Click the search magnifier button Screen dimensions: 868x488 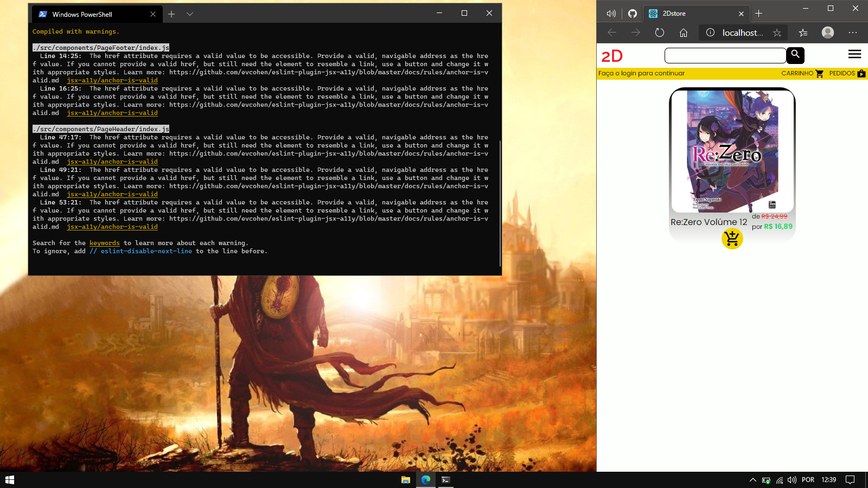tap(795, 55)
